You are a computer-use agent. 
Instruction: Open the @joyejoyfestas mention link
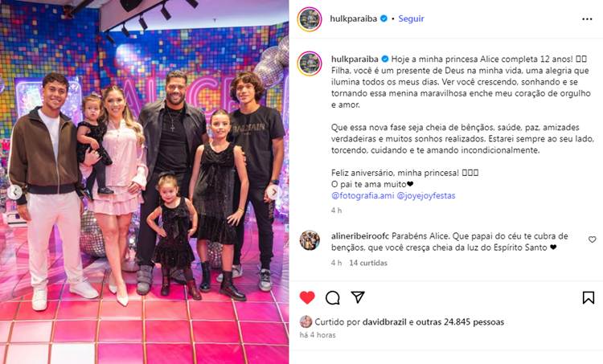[x=426, y=195]
